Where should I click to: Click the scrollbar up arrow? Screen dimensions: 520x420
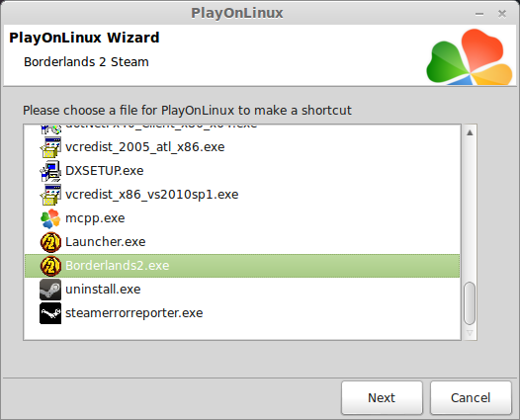470,133
